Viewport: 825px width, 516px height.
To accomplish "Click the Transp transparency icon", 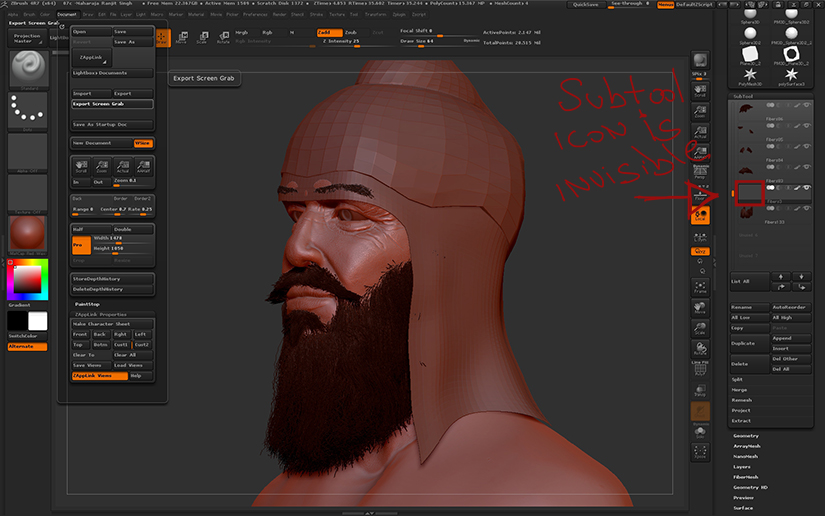I will (700, 390).
